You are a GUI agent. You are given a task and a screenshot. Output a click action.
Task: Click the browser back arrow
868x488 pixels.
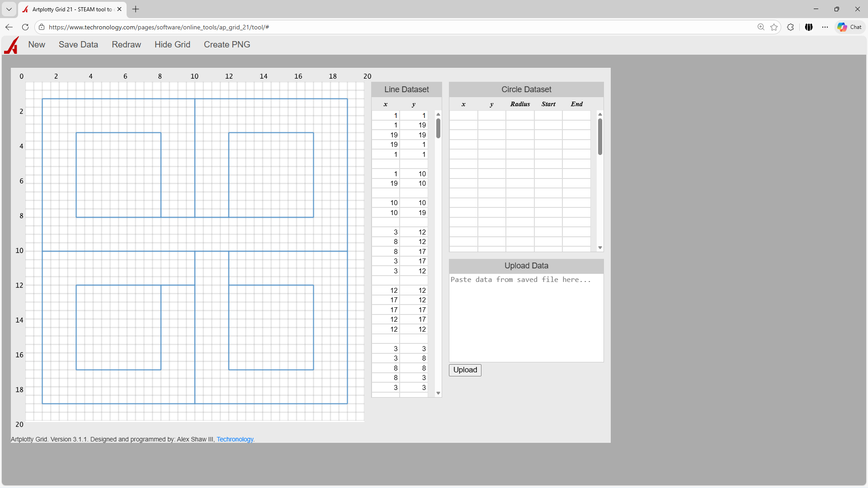(9, 27)
